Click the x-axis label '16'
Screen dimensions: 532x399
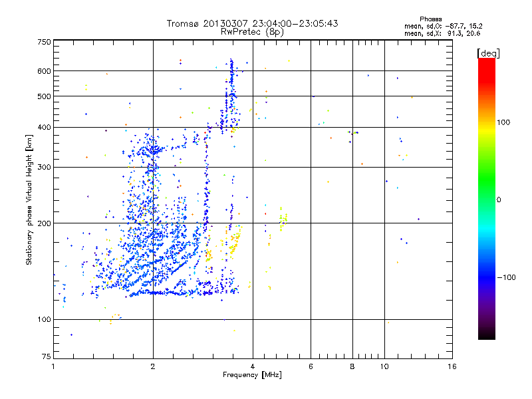click(x=452, y=366)
